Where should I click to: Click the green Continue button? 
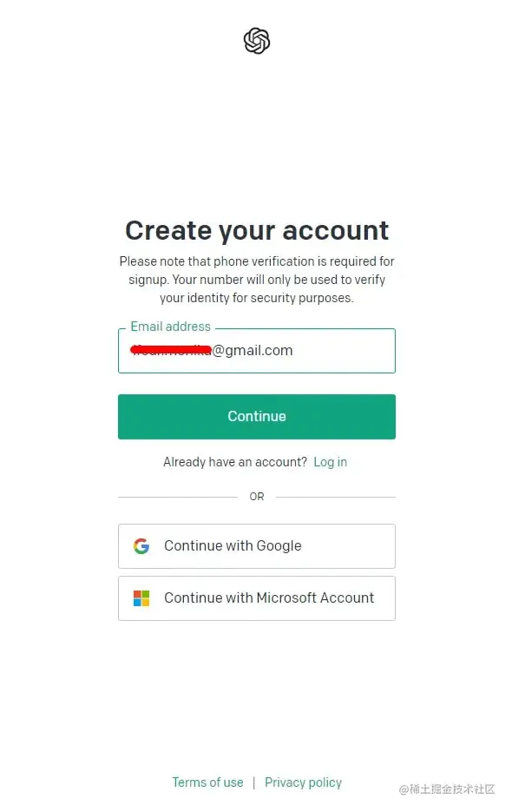256,416
